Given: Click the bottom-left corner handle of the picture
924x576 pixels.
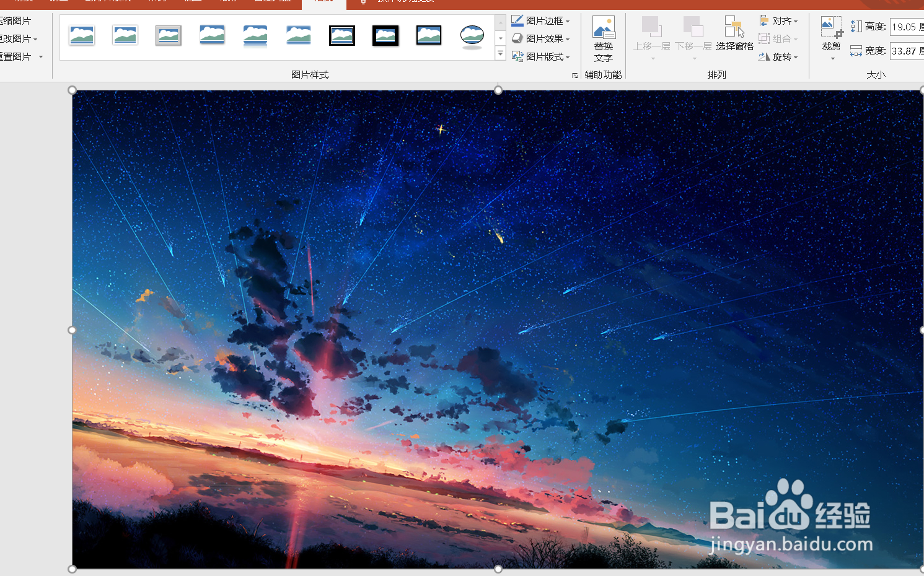Looking at the screenshot, I should [x=73, y=569].
